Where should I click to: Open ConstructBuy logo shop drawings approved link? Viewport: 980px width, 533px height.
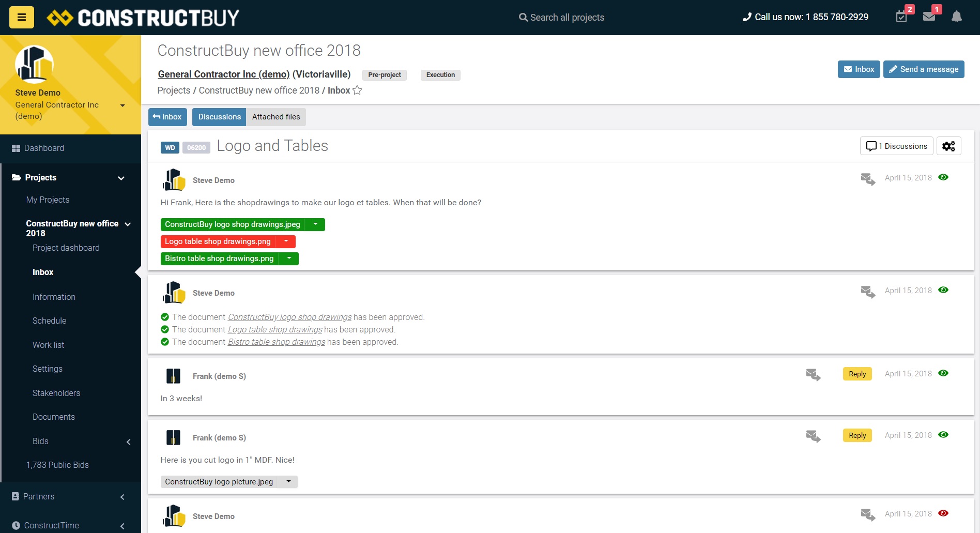click(x=289, y=317)
